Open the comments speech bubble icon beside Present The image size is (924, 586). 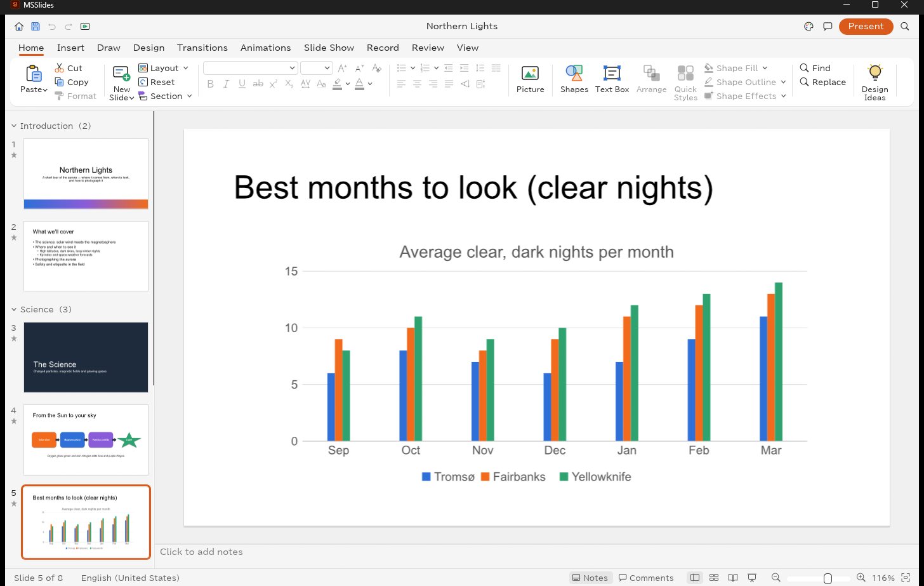tap(828, 27)
